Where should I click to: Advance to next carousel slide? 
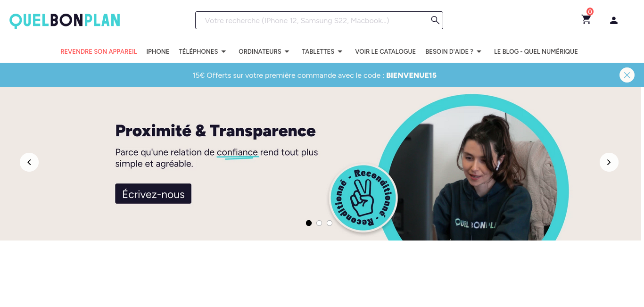[609, 162]
